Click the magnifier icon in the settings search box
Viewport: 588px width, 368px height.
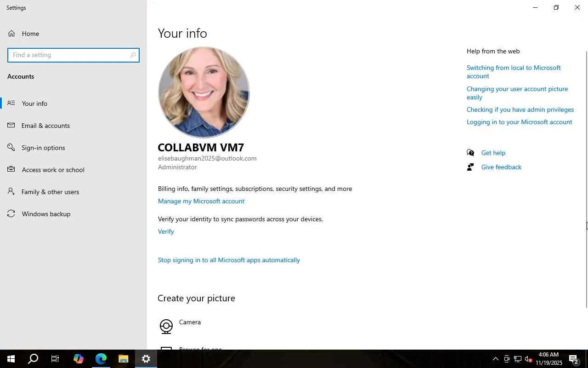(133, 55)
